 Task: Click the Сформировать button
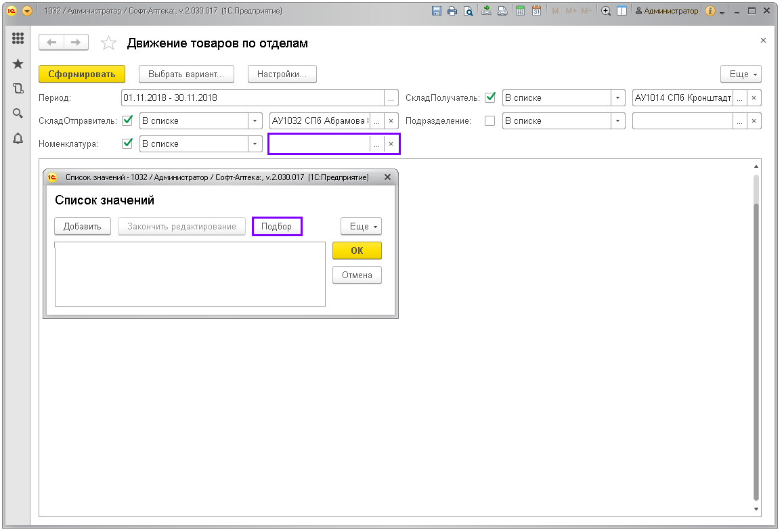[82, 74]
